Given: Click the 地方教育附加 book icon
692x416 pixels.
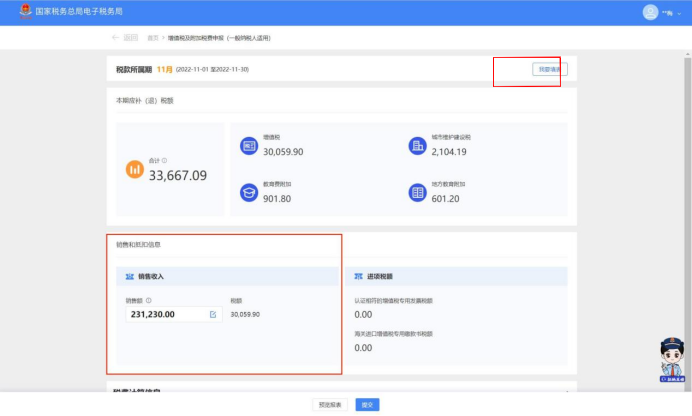Looking at the screenshot, I should [x=417, y=192].
